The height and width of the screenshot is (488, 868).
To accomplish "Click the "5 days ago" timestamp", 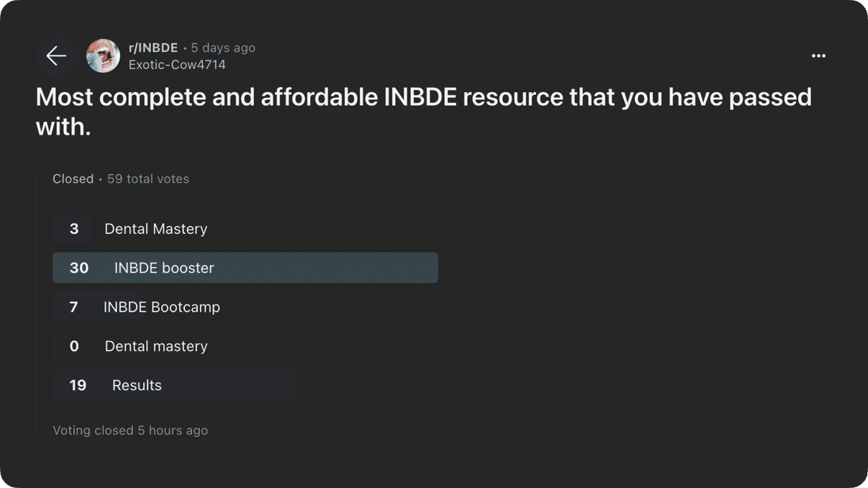I will point(223,48).
